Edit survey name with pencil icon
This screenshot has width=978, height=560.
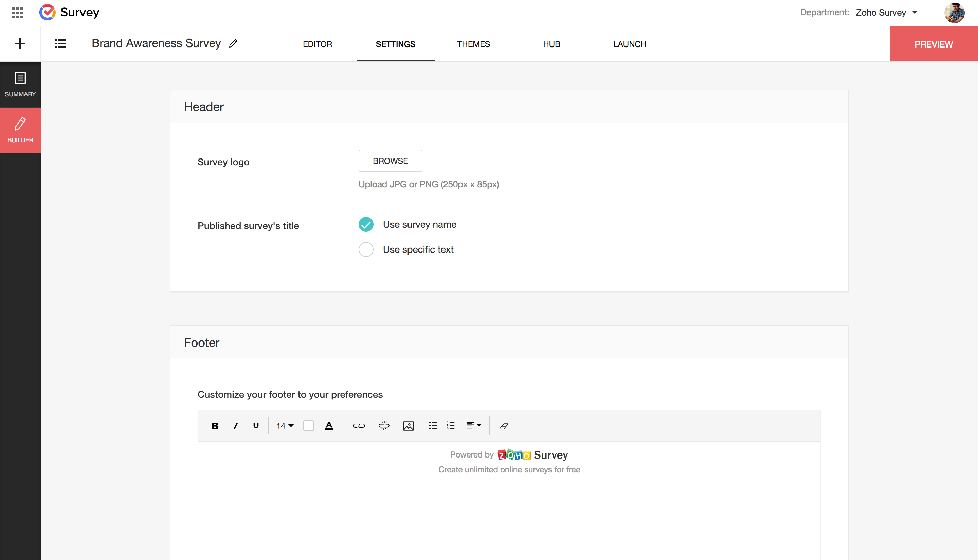click(x=233, y=43)
